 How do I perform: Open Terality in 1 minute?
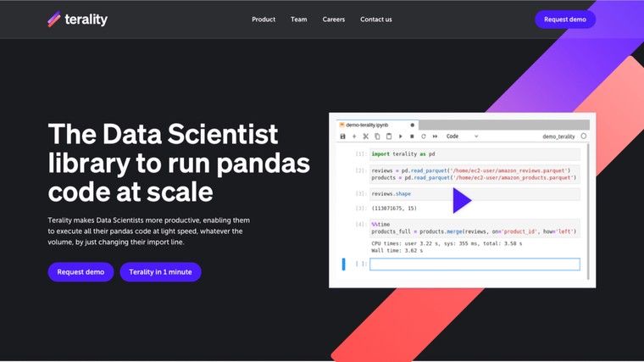point(161,272)
